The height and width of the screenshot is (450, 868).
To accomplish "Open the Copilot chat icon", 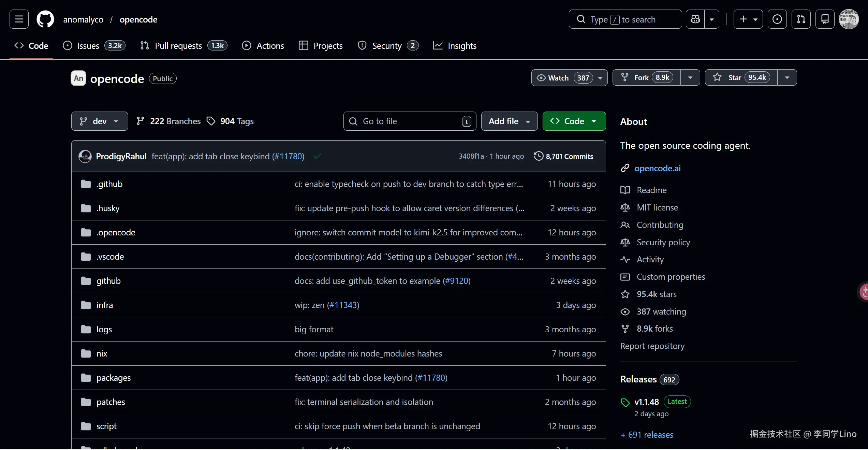I will [695, 19].
